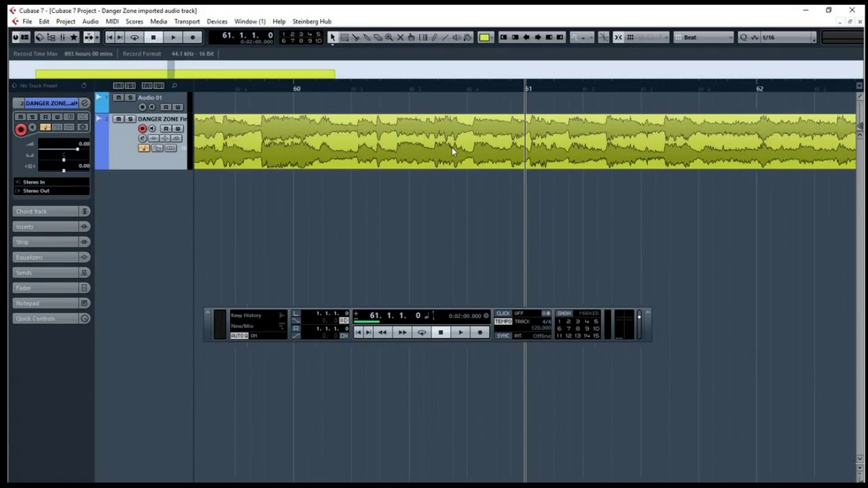Open the toolbar color selector swatch
Viewport: 868px width, 488px height.
[x=484, y=37]
